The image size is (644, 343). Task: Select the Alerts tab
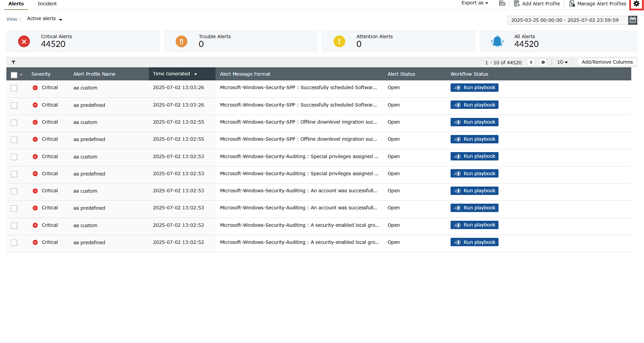tap(16, 4)
